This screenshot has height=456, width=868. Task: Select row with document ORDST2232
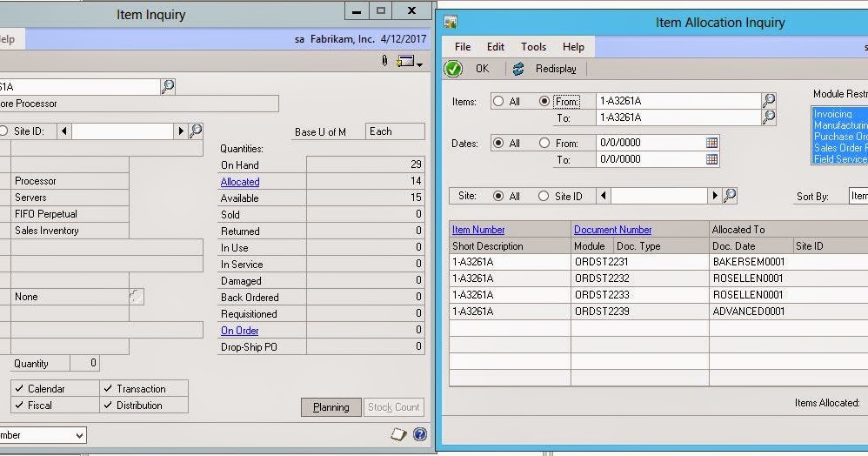[658, 278]
